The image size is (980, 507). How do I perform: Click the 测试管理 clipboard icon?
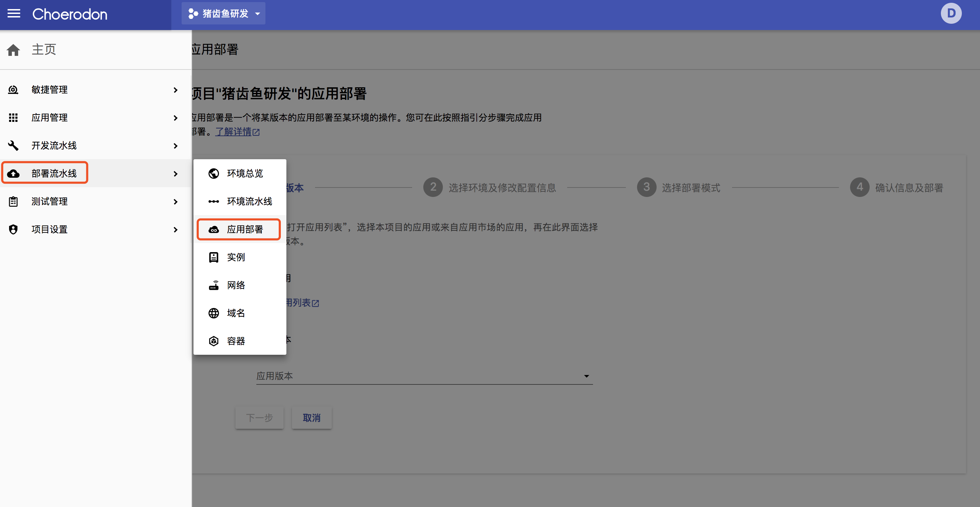(x=13, y=201)
